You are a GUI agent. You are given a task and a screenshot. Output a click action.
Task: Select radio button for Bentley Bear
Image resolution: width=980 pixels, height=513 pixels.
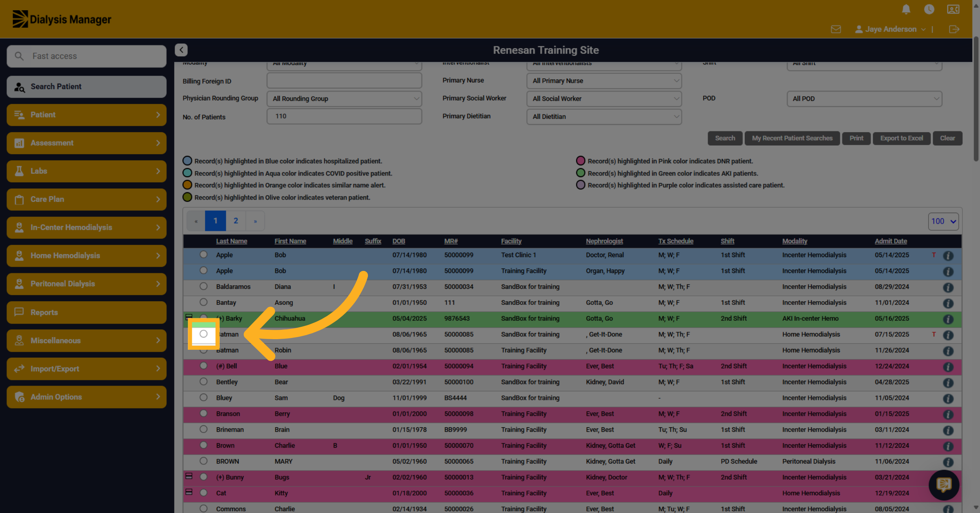(x=203, y=382)
